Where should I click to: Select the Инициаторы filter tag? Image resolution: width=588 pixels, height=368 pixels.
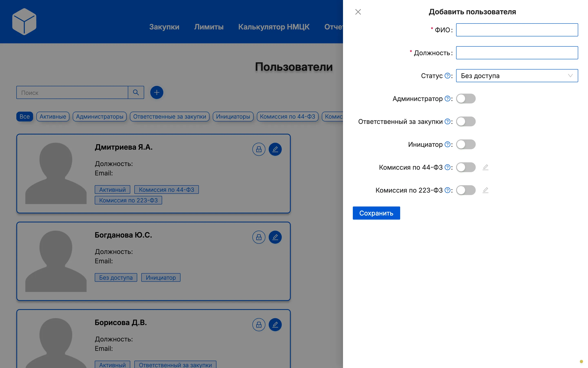pos(233,117)
